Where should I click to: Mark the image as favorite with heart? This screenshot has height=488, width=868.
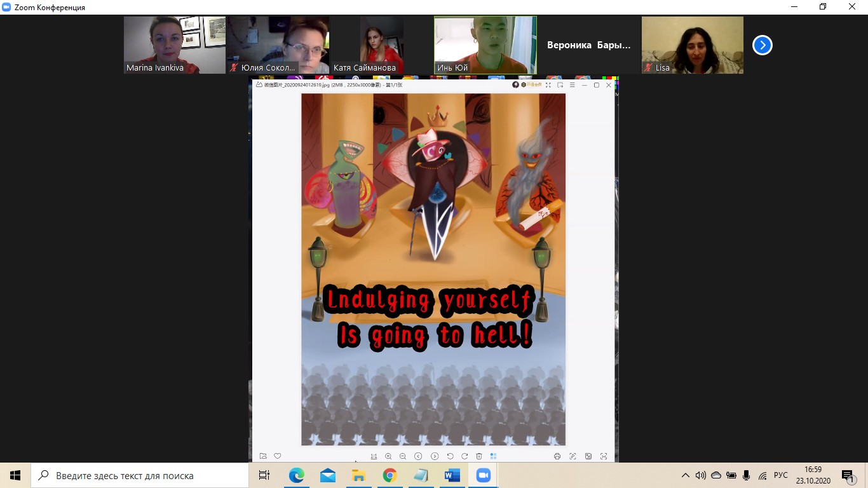[x=278, y=456]
